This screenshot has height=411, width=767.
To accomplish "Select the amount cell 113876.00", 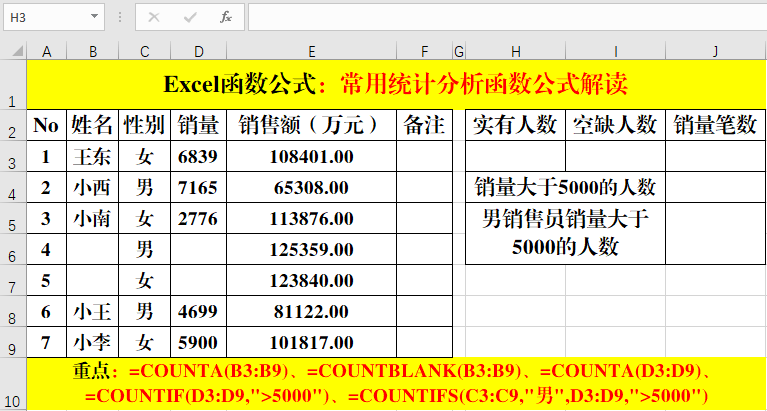I will tap(312, 218).
